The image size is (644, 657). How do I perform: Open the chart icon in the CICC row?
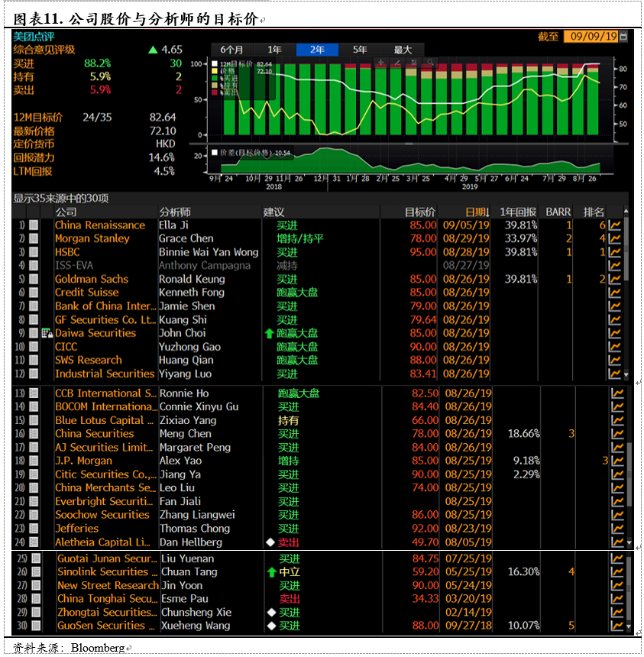click(615, 347)
